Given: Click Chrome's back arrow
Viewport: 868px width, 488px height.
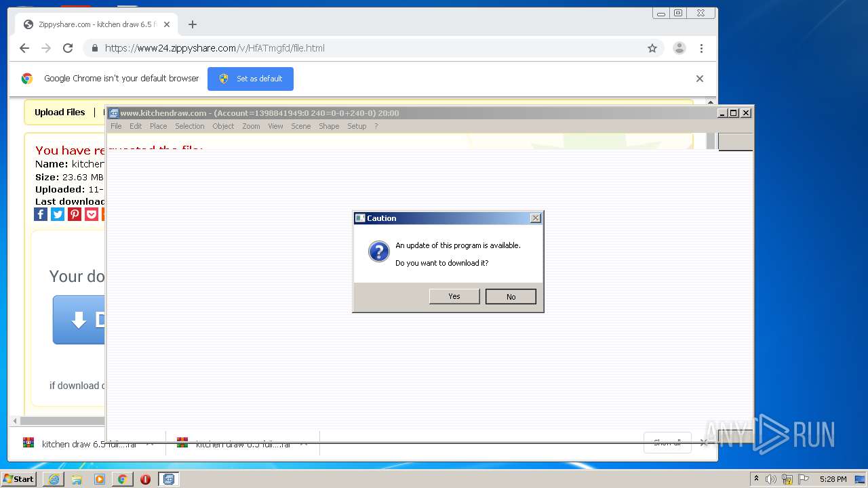Looking at the screenshot, I should pyautogui.click(x=24, y=48).
